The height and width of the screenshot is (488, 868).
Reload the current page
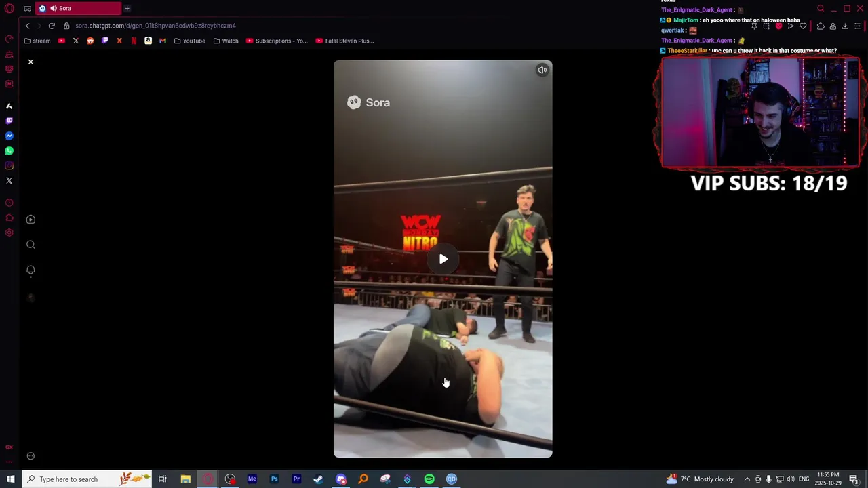(52, 26)
